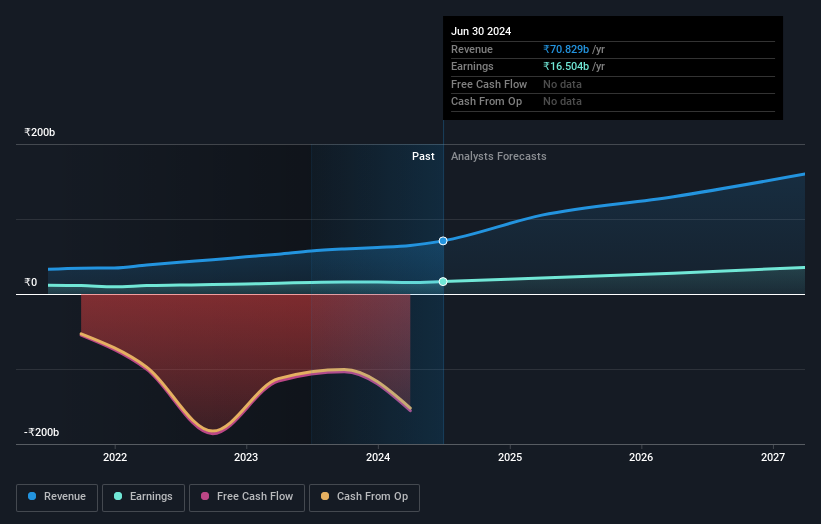821x524 pixels.
Task: Toggle the Revenue legend button
Action: (57, 497)
